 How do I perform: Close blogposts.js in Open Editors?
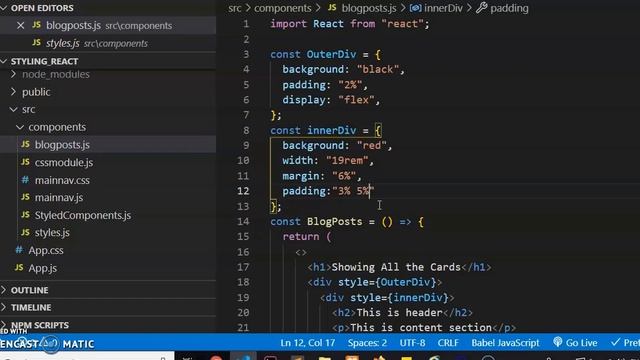click(x=20, y=25)
